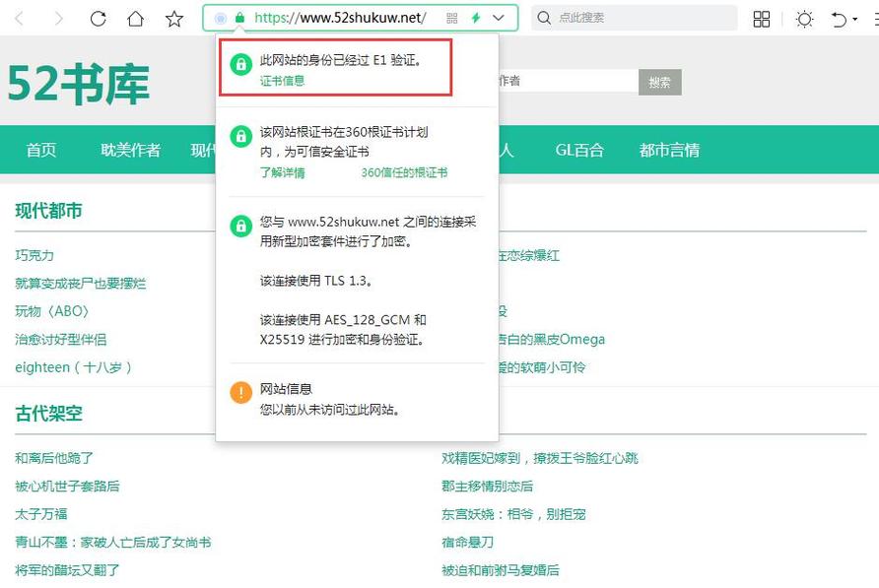Open dropdown next to undo arrow

pos(855,20)
